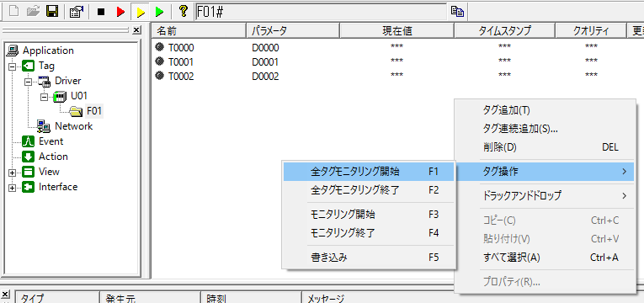Sort by the 現在値 column header
The height and width of the screenshot is (303, 644).
click(397, 31)
